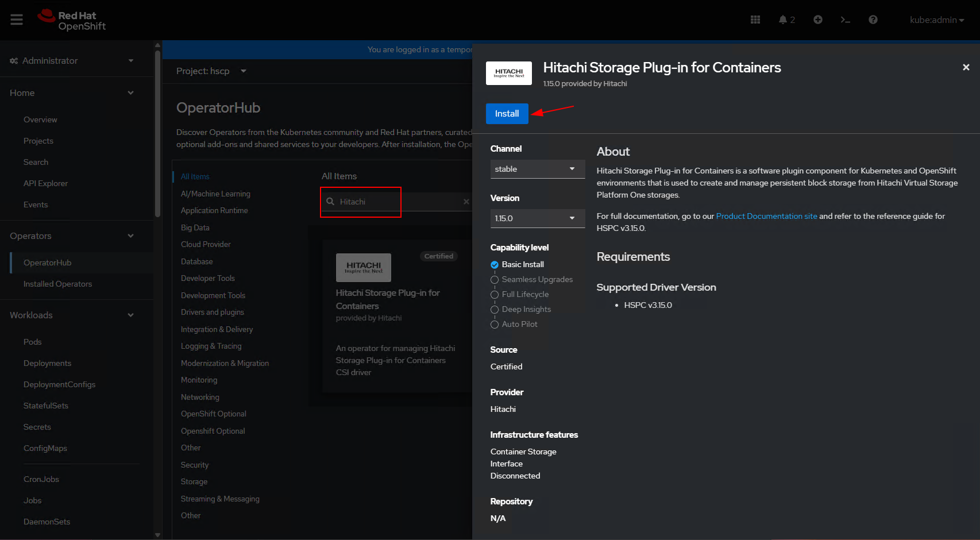980x540 pixels.
Task: Open Deployments under Workloads
Action: (x=48, y=363)
